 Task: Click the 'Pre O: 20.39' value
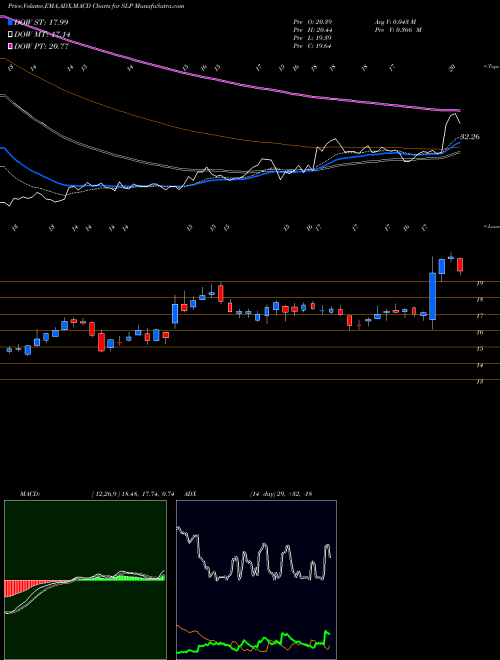(313, 22)
